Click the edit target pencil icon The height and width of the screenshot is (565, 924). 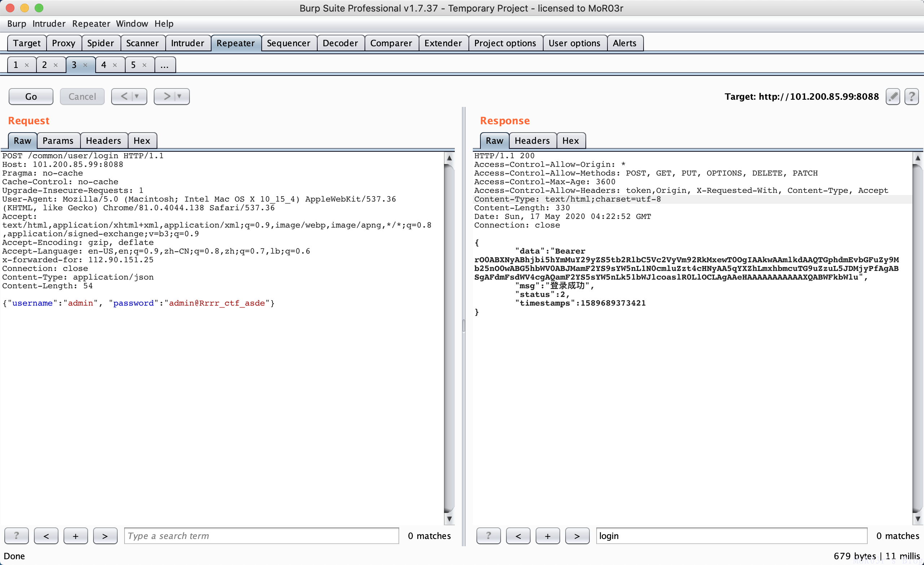893,96
